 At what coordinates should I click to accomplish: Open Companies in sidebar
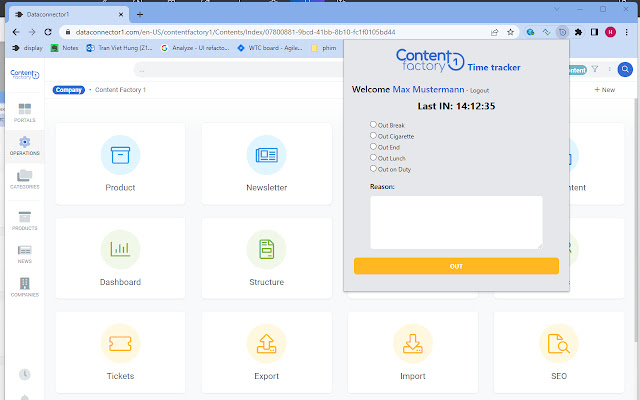click(24, 287)
